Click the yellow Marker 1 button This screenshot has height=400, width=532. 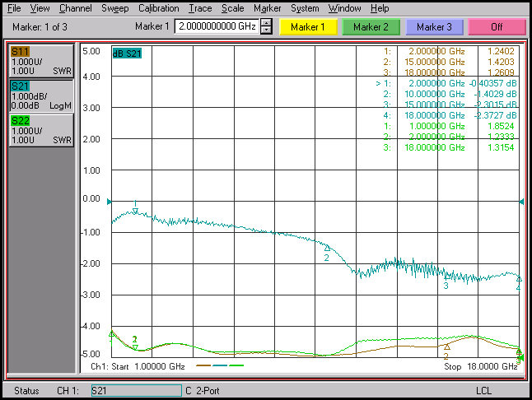click(x=308, y=26)
